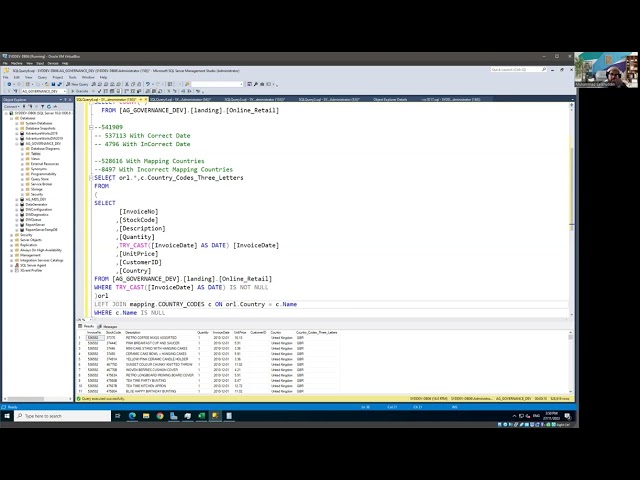
Task: Open SSMS Tools menu
Action: coord(73,77)
